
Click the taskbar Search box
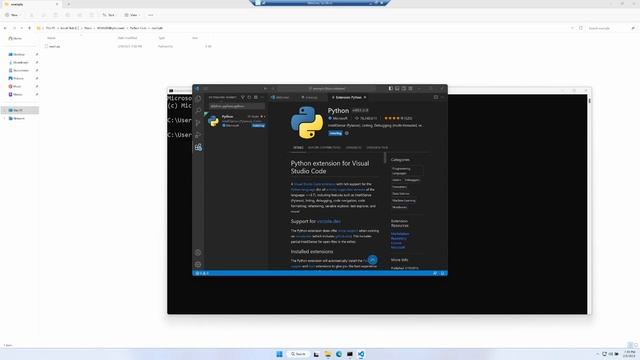click(x=298, y=354)
